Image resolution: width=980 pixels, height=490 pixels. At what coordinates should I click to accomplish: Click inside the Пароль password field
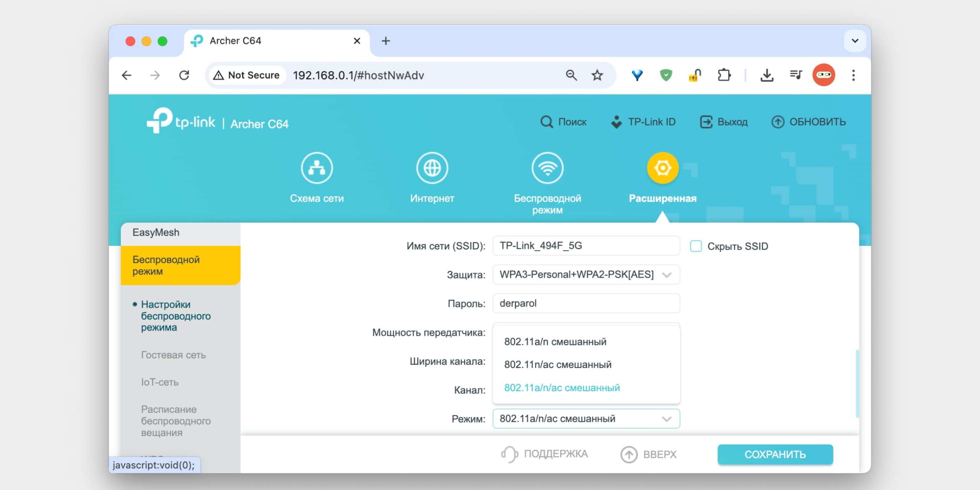(x=586, y=303)
